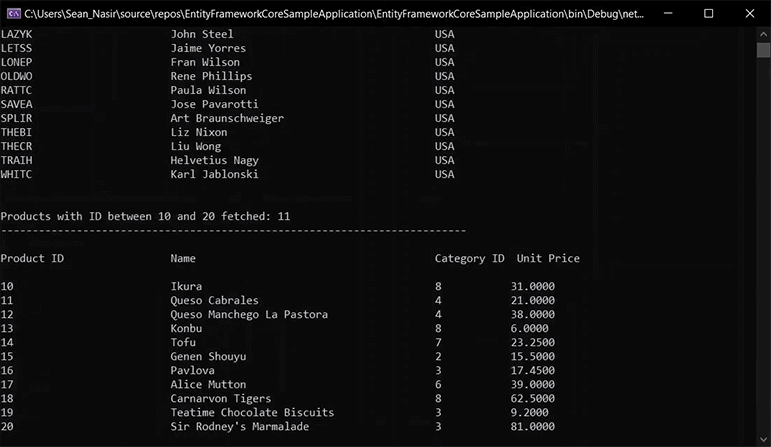Click customer ID LAZYK

pyautogui.click(x=16, y=34)
